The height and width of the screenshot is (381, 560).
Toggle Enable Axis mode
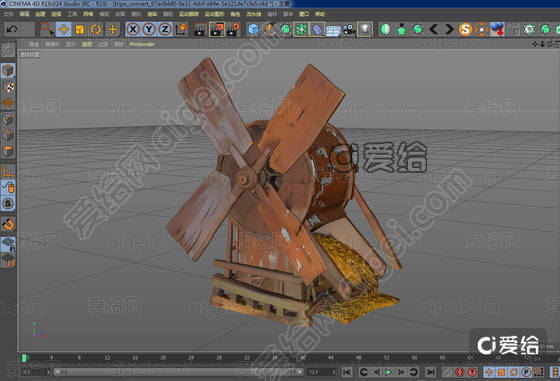8,171
